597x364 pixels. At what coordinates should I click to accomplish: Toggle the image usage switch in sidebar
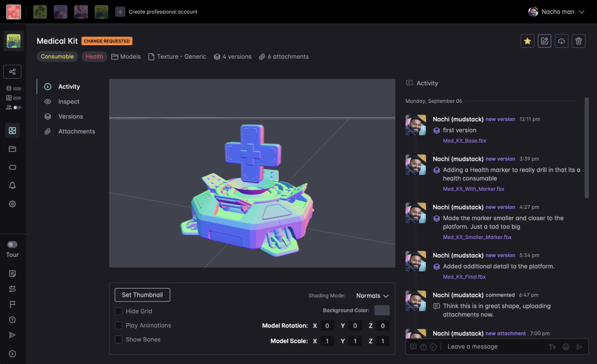[x=17, y=98]
